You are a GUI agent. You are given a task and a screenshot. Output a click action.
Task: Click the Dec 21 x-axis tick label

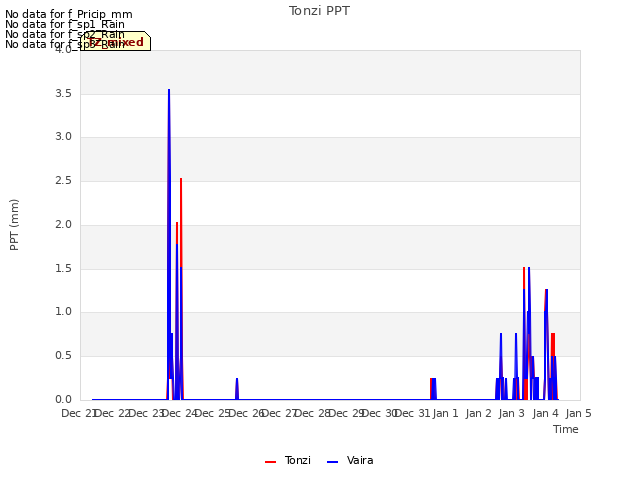(x=78, y=413)
